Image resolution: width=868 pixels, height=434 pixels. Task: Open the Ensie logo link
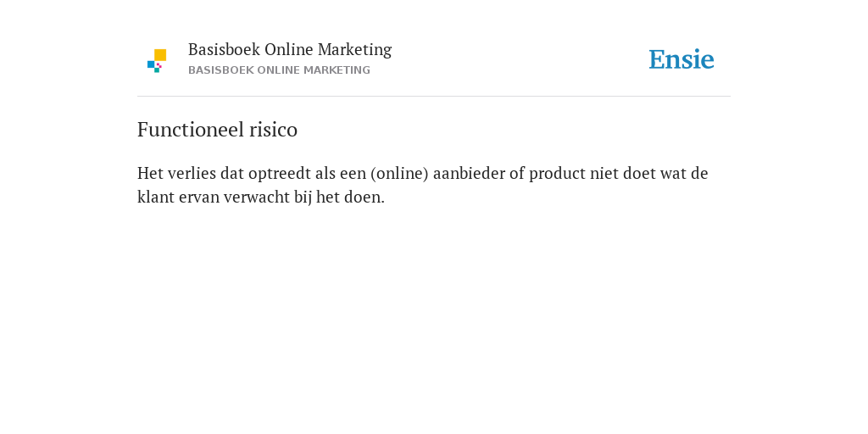(682, 59)
